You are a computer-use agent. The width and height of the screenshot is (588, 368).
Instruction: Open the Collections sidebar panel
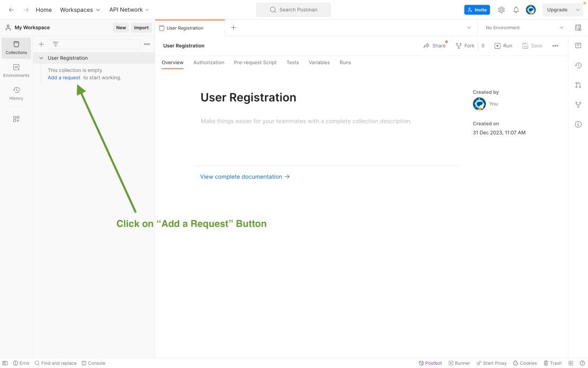tap(16, 47)
